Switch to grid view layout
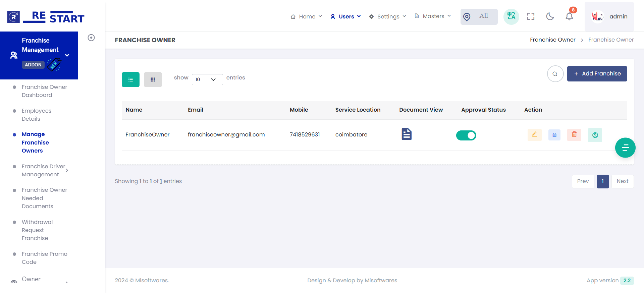The image size is (644, 293). [153, 80]
